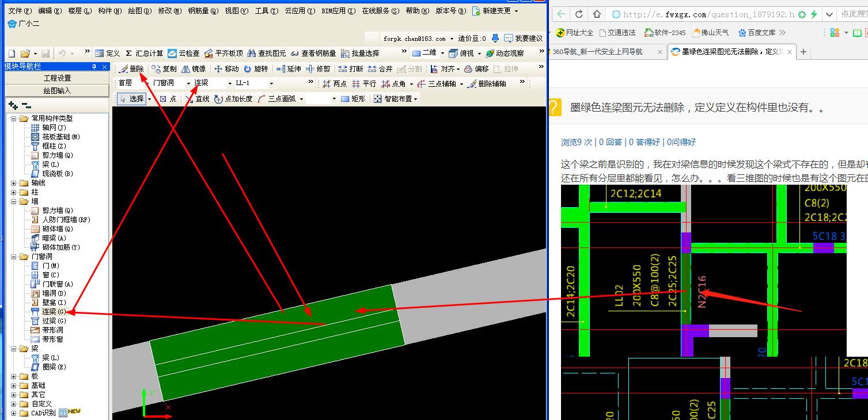The height and width of the screenshot is (420, 868).
Task: Click the 复制 (Copy) tool
Action: [165, 69]
